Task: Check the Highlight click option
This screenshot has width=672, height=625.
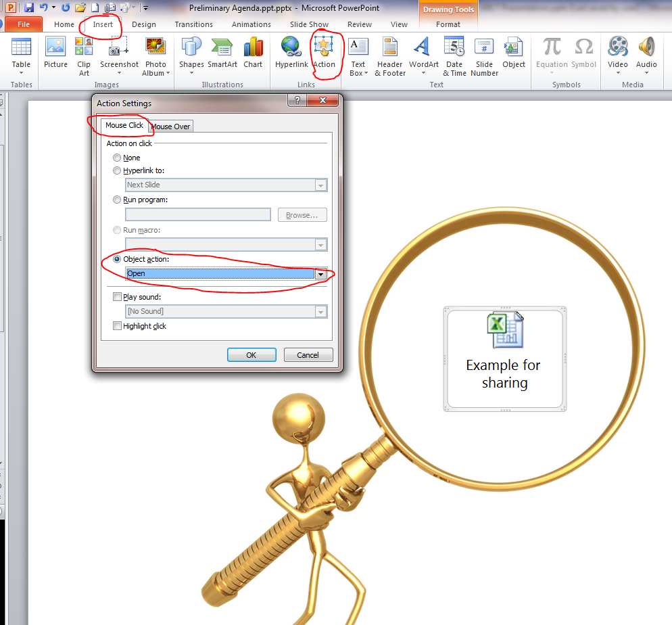Action: [x=117, y=326]
